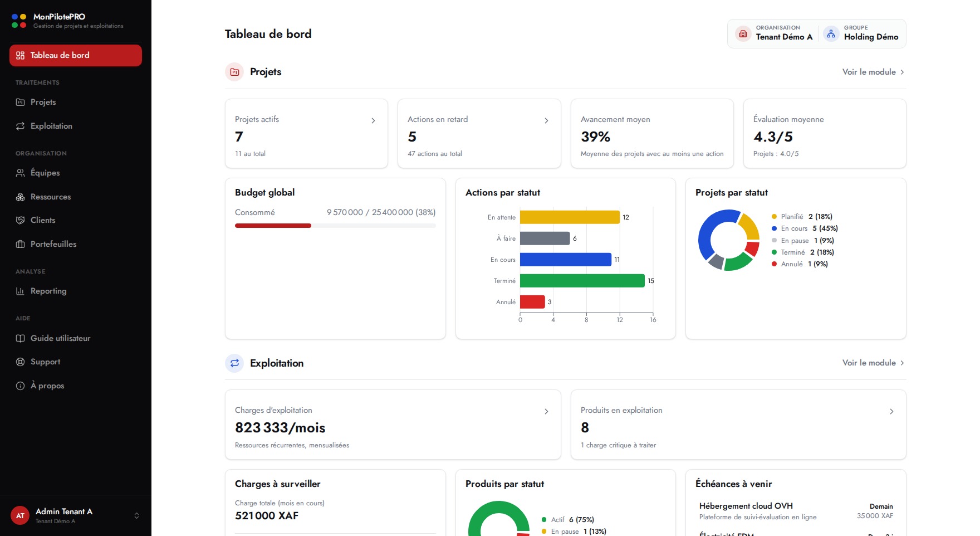Open the Support page

click(76, 362)
